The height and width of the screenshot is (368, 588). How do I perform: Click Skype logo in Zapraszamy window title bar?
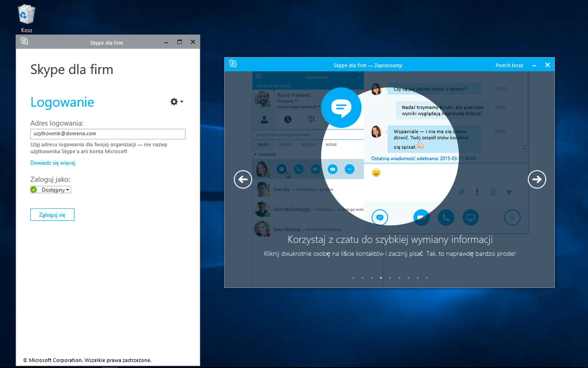(x=233, y=63)
